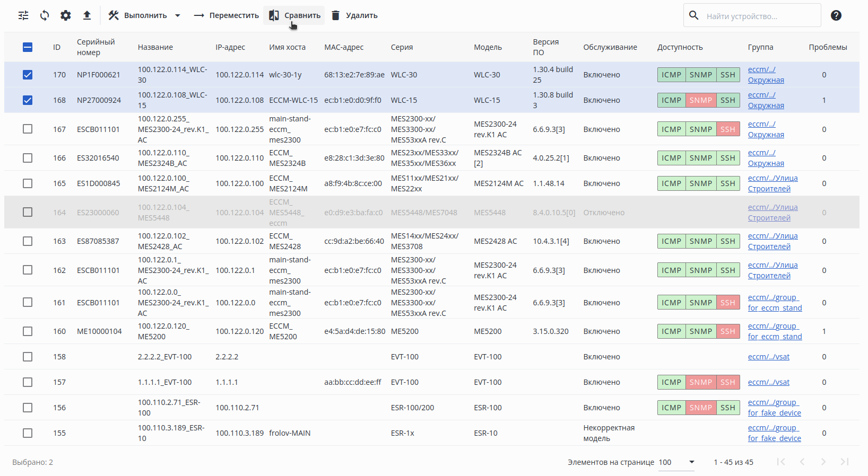Click the search magnifier icon
This screenshot has height=476, width=868.
tap(694, 15)
